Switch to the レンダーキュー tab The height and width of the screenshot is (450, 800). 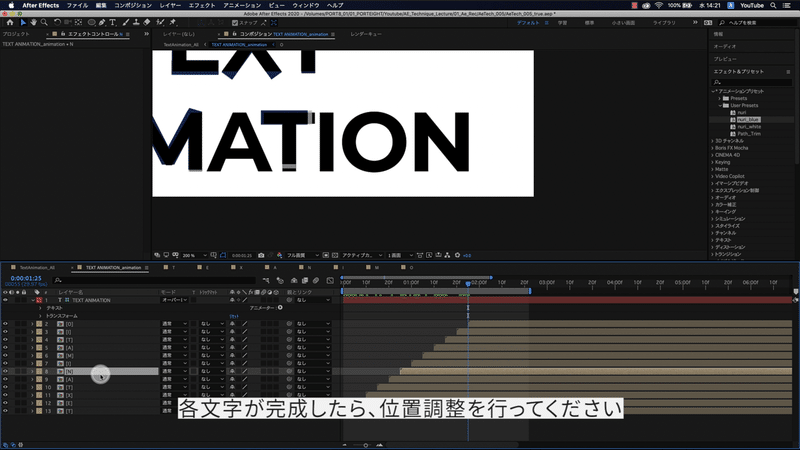click(366, 34)
